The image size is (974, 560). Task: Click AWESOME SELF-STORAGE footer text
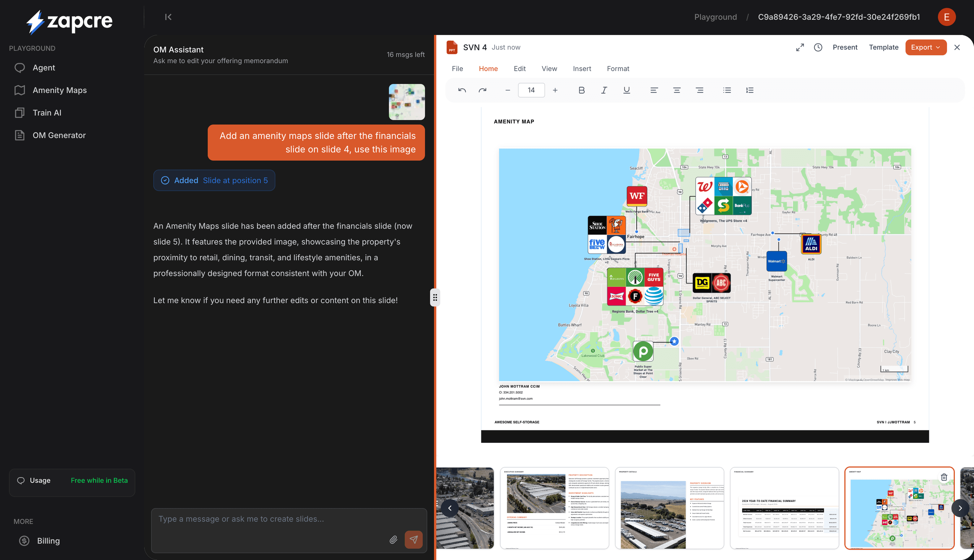(x=517, y=422)
